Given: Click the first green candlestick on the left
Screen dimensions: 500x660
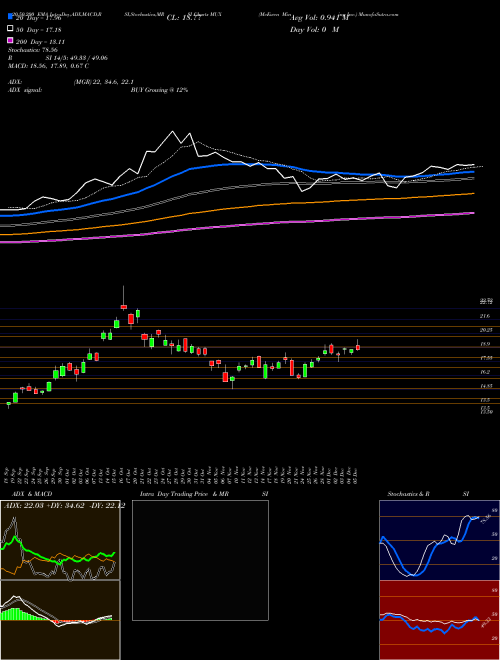Looking at the screenshot, I should (x=8, y=404).
